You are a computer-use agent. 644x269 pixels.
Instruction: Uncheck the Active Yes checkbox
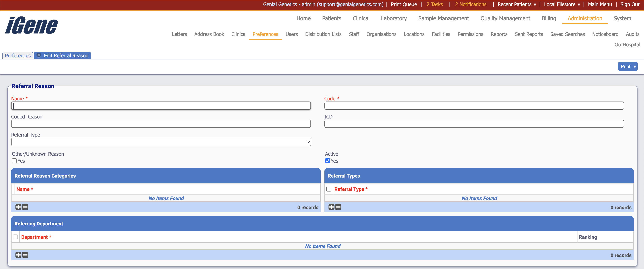[328, 161]
